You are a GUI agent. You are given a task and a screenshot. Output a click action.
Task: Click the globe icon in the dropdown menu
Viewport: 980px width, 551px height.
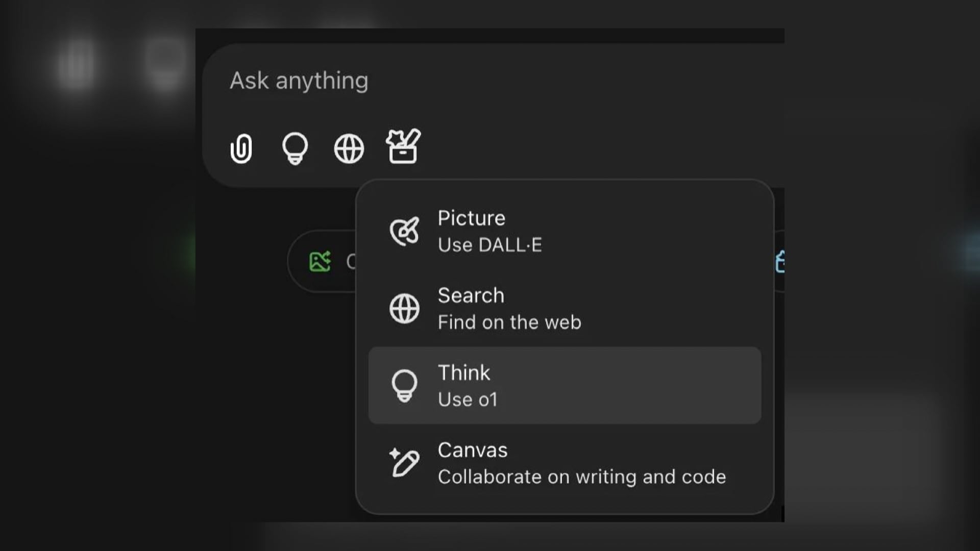[x=404, y=308]
